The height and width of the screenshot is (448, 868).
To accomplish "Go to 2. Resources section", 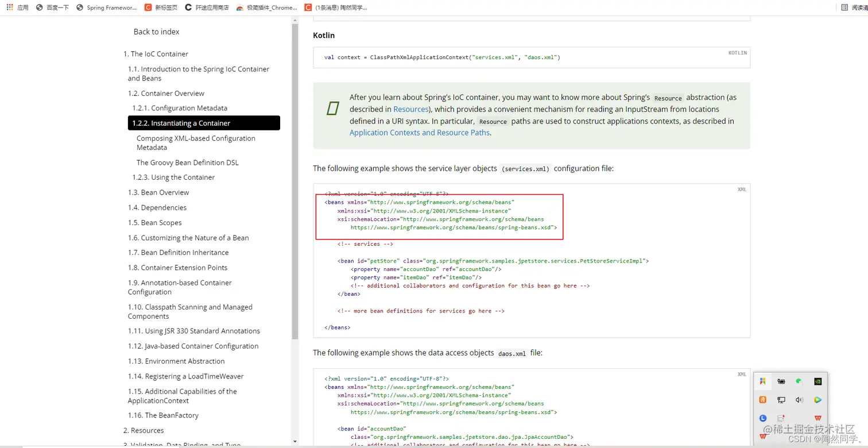I will tap(144, 430).
